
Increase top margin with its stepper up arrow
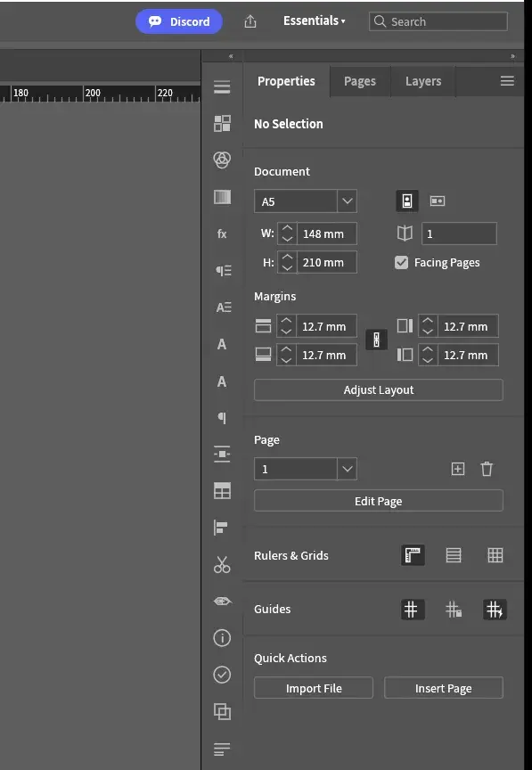pyautogui.click(x=286, y=321)
